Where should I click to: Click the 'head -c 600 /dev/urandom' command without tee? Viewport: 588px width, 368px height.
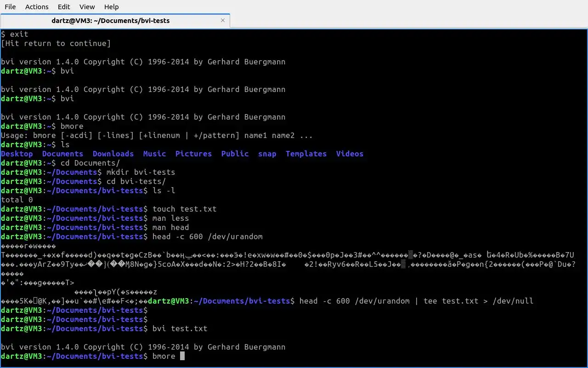(208, 236)
